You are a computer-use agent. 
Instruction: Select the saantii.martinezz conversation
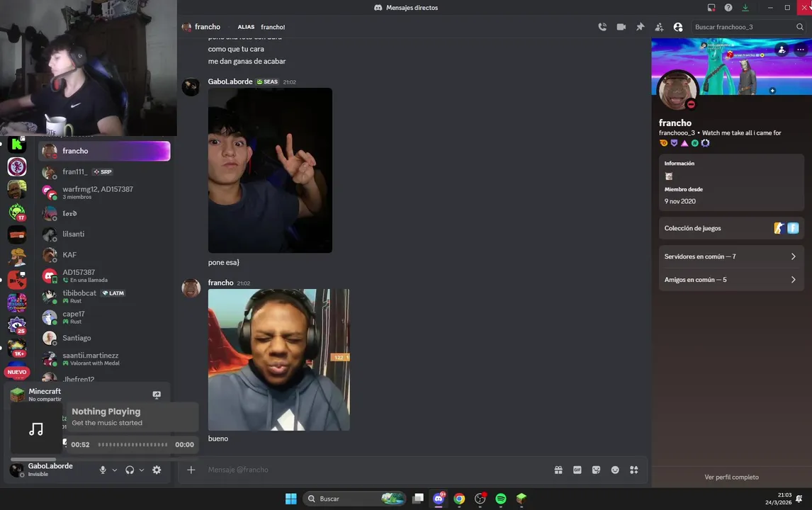click(x=105, y=359)
